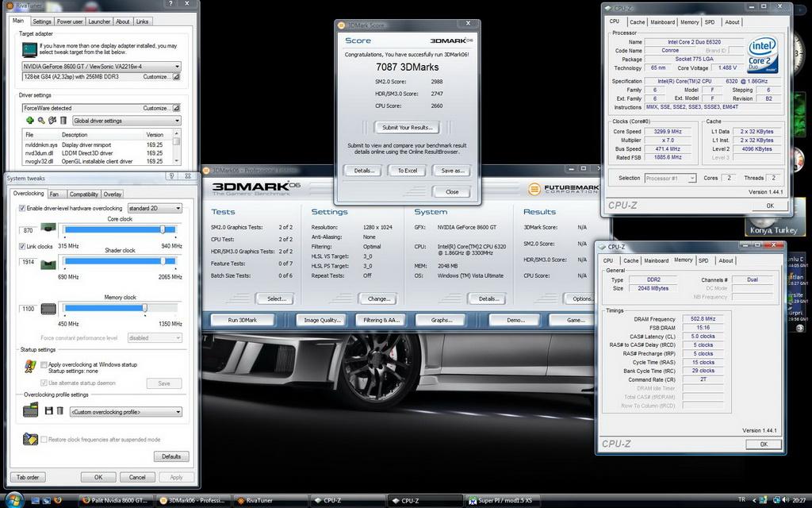Click OK in the lower CPU-Z Memory window
This screenshot has width=812, height=508.
pyautogui.click(x=764, y=444)
